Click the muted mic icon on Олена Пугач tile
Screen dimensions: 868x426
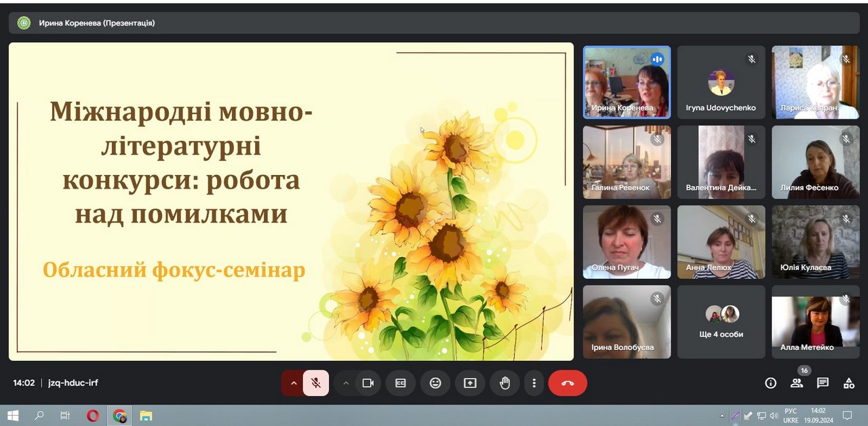tap(657, 219)
